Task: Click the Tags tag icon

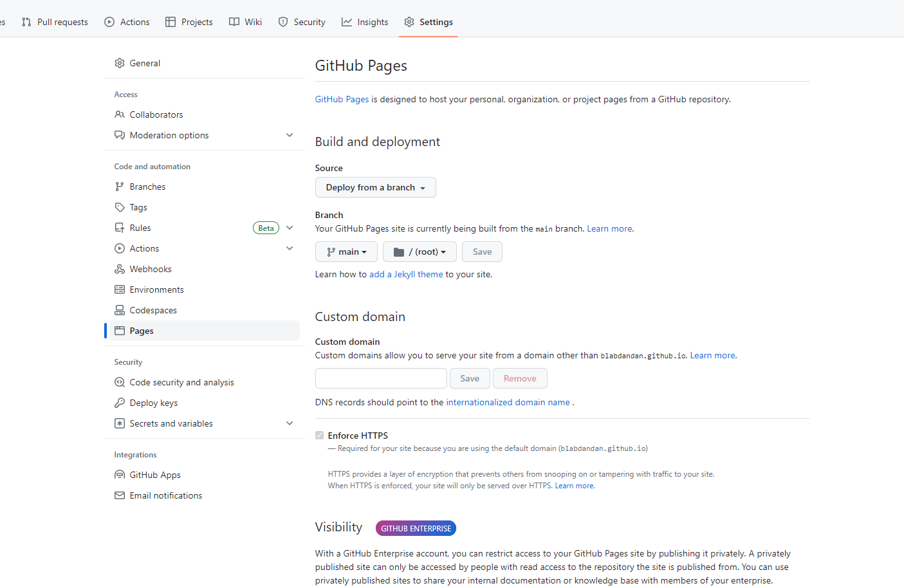Action: pos(120,207)
